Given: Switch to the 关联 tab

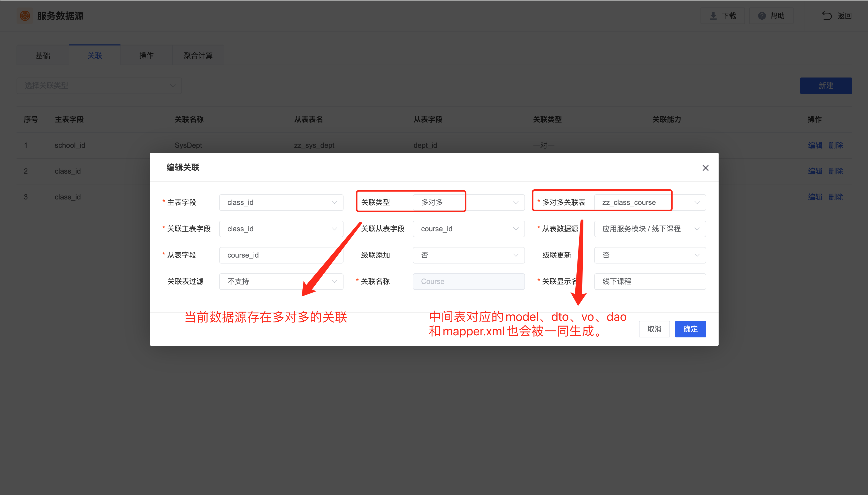Looking at the screenshot, I should (x=95, y=55).
